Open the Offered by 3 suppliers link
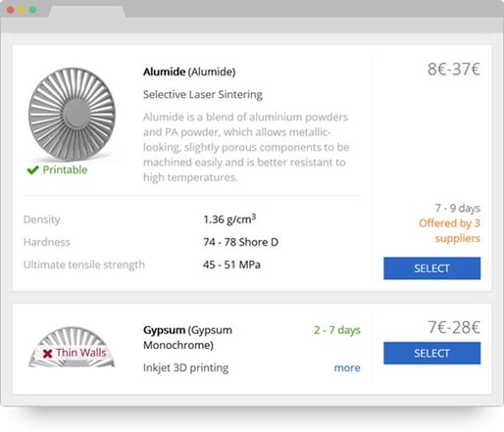504x432 pixels. click(x=449, y=231)
